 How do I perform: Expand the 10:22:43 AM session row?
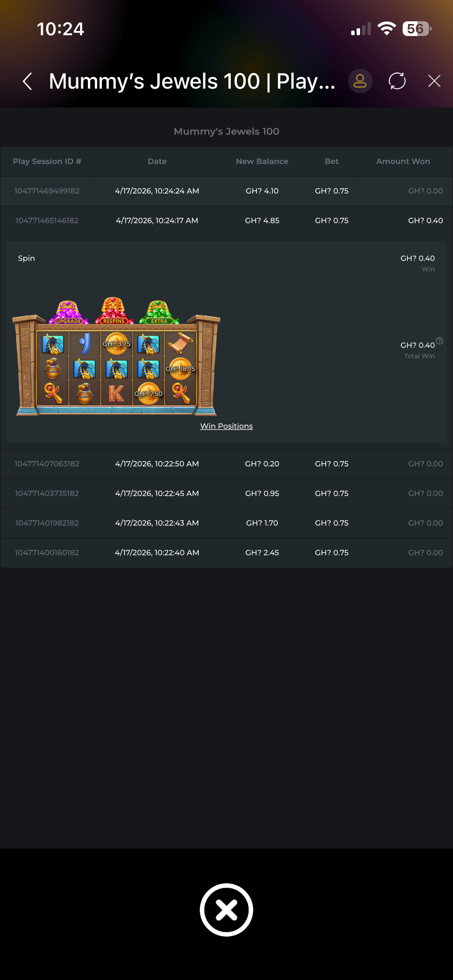coord(226,523)
